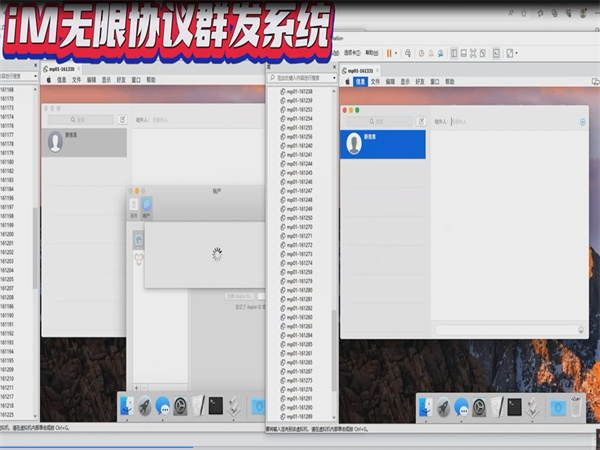Viewport: 600px width, 450px height.
Task: Open Terminal in the right VM dock
Action: (x=513, y=406)
